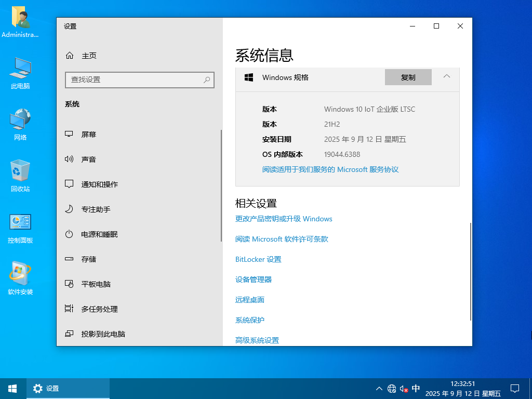Click the 通知和操作 notification icon

point(69,184)
